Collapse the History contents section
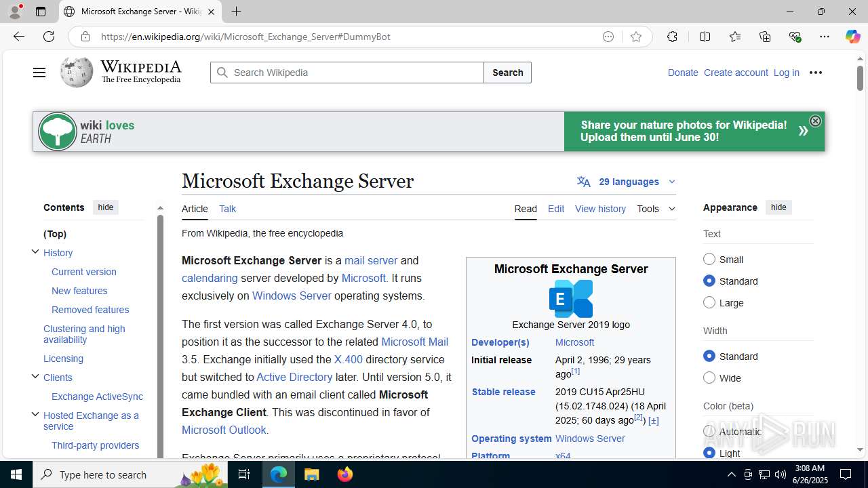The image size is (868, 488). [x=35, y=252]
